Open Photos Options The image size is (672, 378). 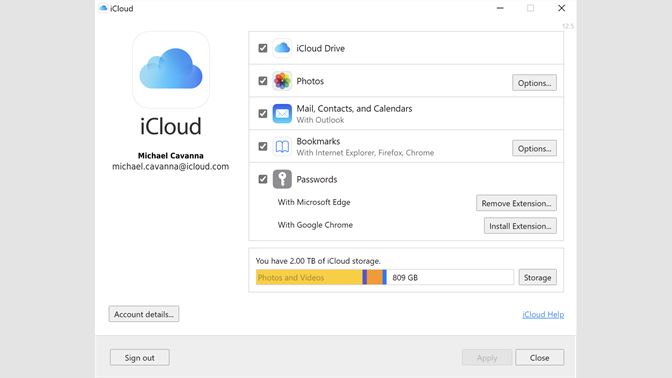(x=534, y=83)
